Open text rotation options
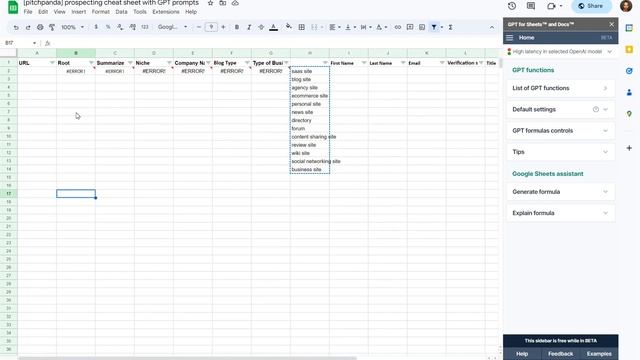 click(381, 27)
